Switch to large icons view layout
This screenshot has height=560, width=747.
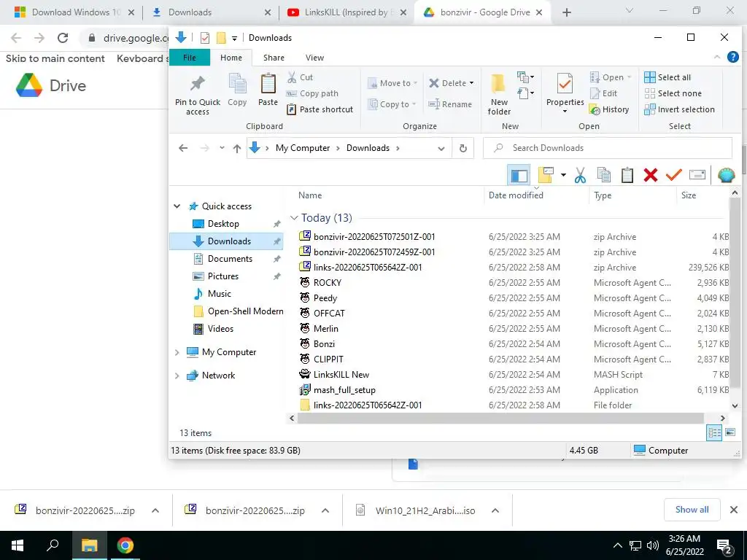729,433
